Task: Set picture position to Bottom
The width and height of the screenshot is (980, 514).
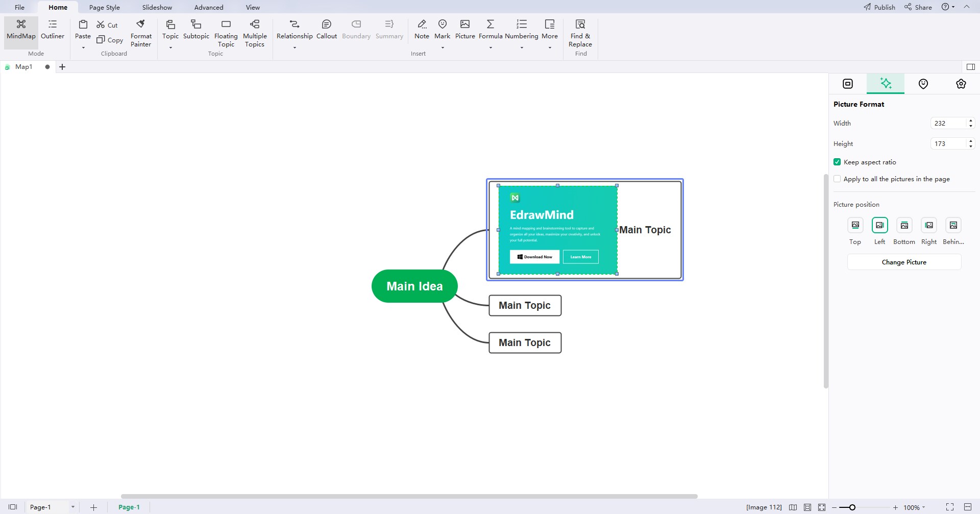Action: click(904, 225)
